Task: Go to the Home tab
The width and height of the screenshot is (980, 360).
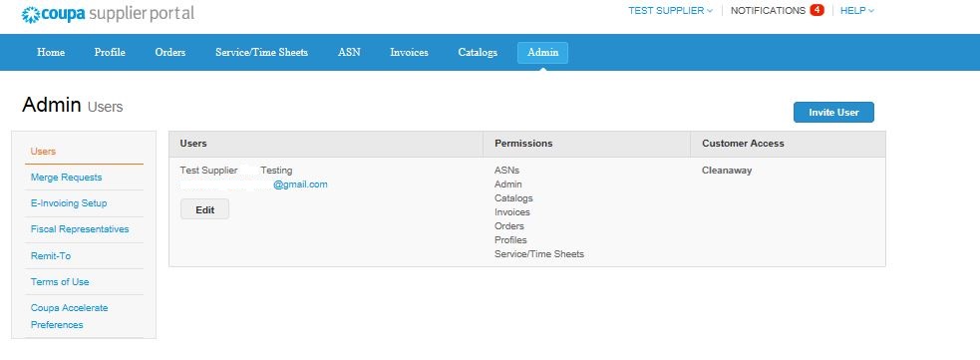Action: pos(51,53)
